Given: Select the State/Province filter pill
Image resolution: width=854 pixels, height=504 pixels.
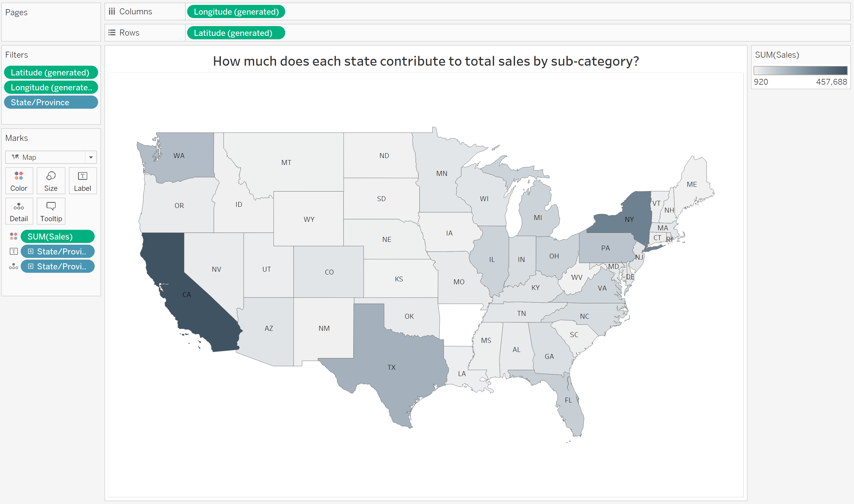Looking at the screenshot, I should (51, 102).
